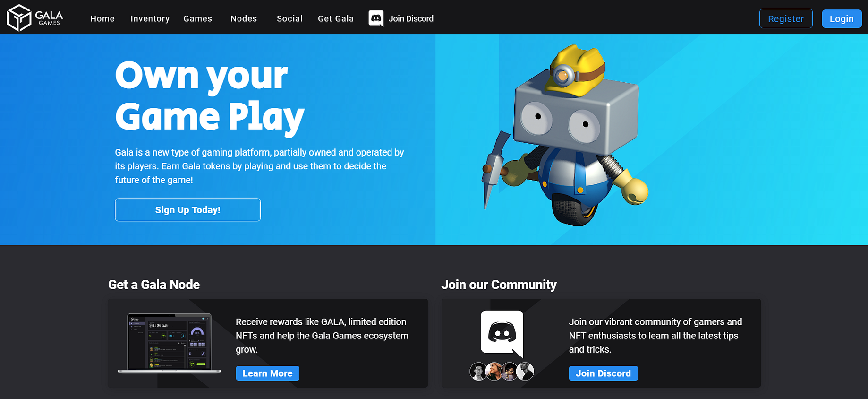The image size is (868, 399).
Task: Click the 'Get a Gala Node' heading
Action: tap(154, 285)
